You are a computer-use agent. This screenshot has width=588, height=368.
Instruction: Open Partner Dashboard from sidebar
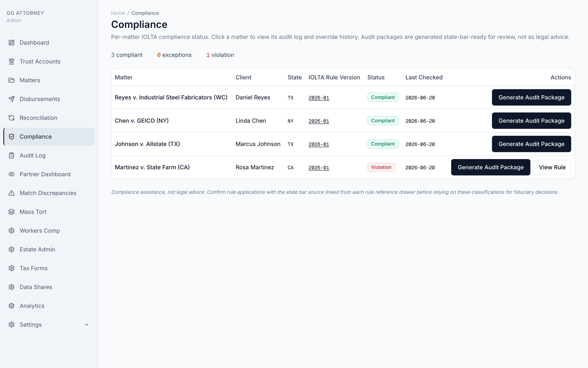49,174
